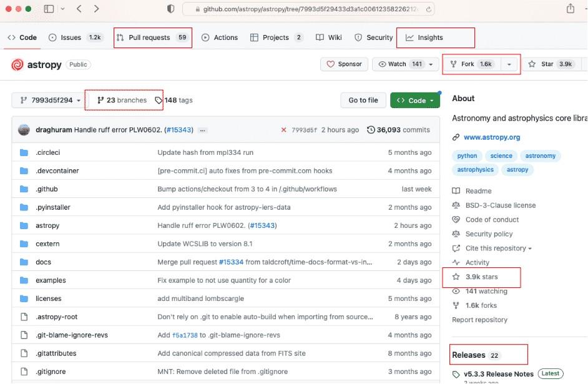Viewport: 588px width, 384px height.
Task: Click the Sponsor button
Action: (344, 64)
